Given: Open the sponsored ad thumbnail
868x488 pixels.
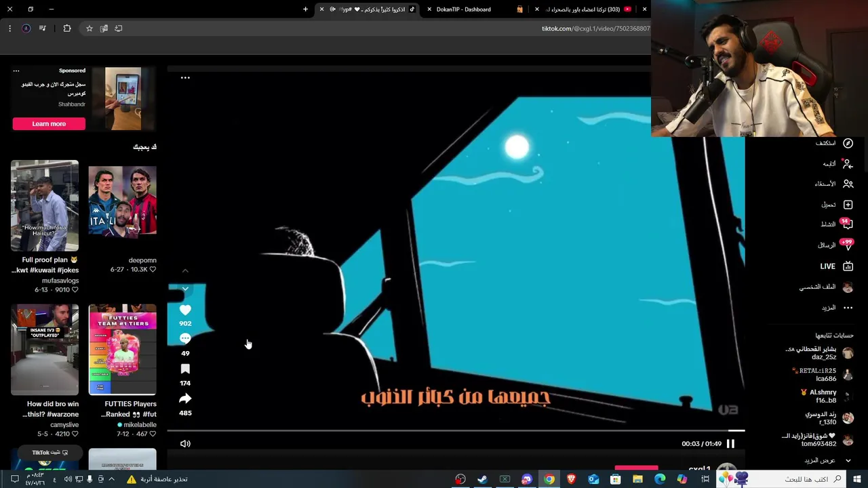Looking at the screenshot, I should point(123,98).
